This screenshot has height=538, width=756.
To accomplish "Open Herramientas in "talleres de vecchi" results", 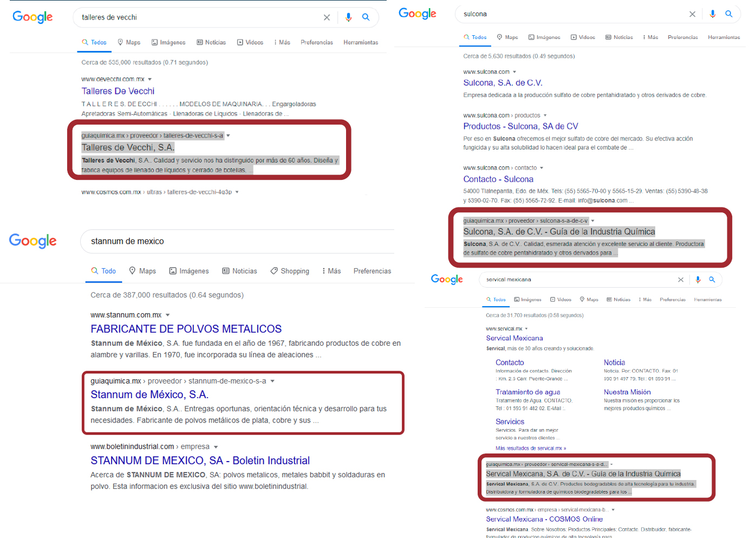I will tap(361, 42).
